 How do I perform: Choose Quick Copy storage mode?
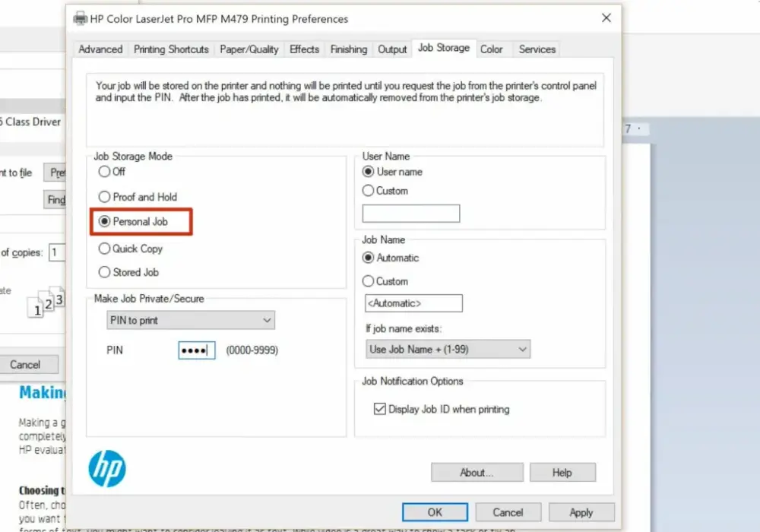(x=131, y=249)
